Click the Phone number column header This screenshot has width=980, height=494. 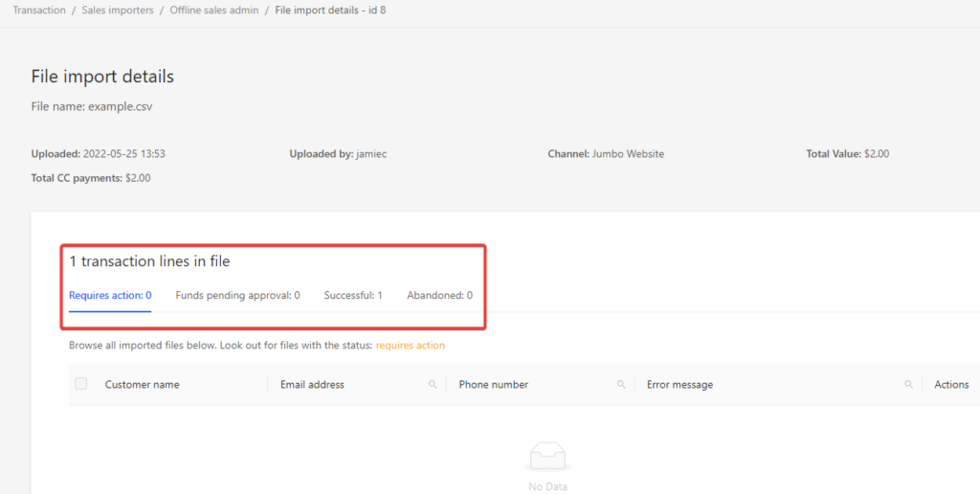[493, 385]
